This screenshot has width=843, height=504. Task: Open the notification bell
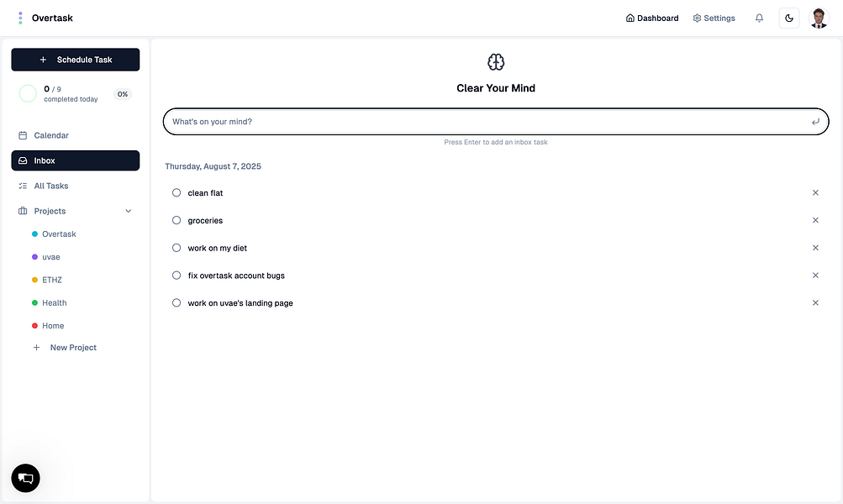coord(759,17)
